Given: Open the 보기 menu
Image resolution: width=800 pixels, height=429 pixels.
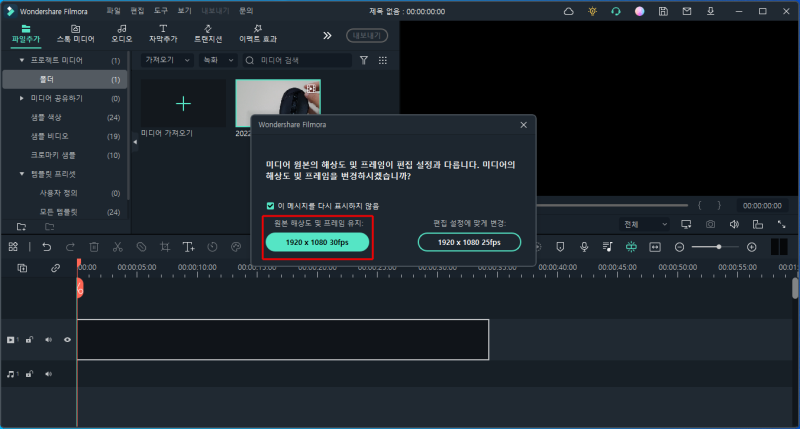Looking at the screenshot, I should [184, 11].
